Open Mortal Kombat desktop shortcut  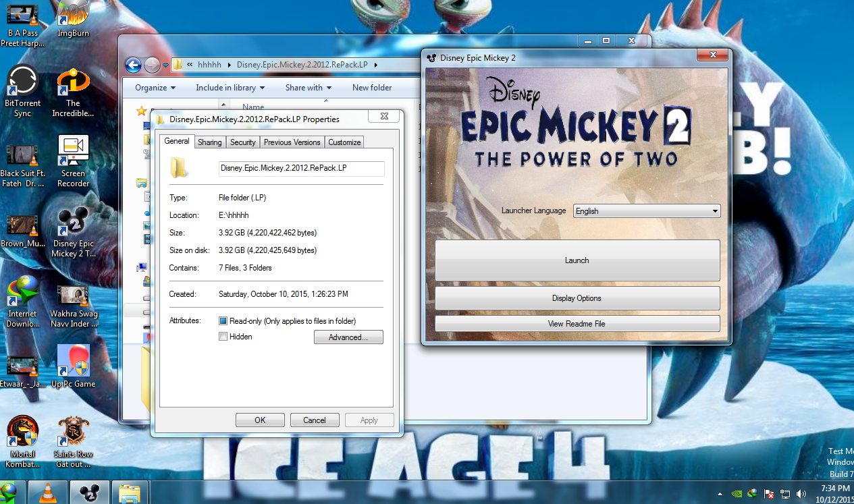(22, 443)
